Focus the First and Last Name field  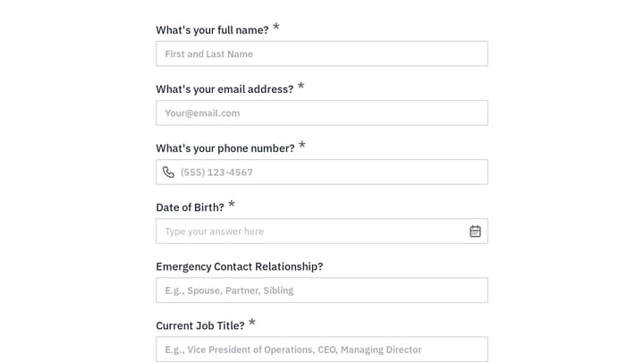tap(322, 54)
